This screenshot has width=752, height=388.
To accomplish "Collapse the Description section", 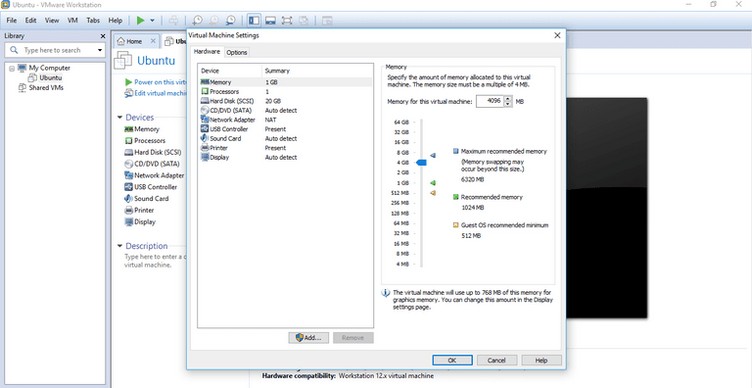I will pos(119,246).
